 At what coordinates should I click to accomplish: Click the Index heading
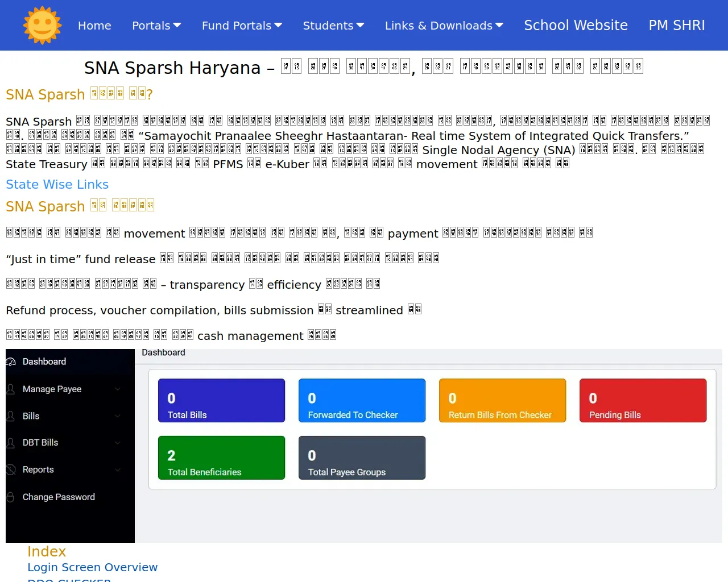point(47,551)
